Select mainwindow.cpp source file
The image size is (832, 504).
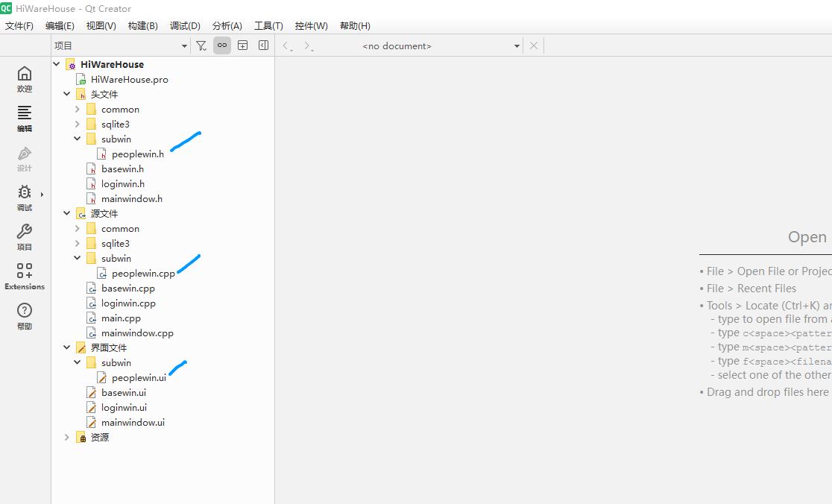pyautogui.click(x=137, y=333)
